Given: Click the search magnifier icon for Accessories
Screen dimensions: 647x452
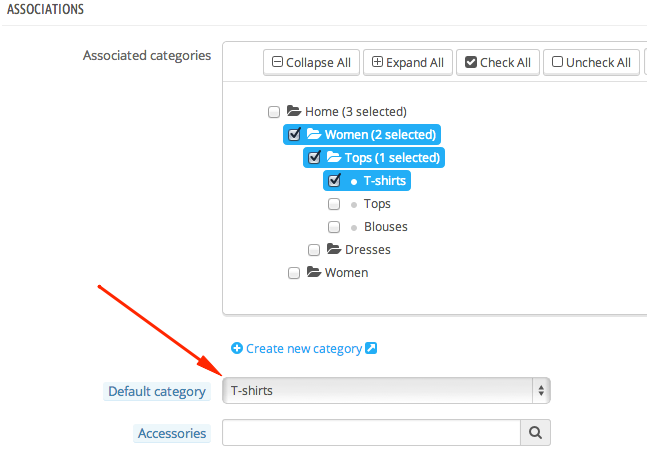Looking at the screenshot, I should click(535, 433).
